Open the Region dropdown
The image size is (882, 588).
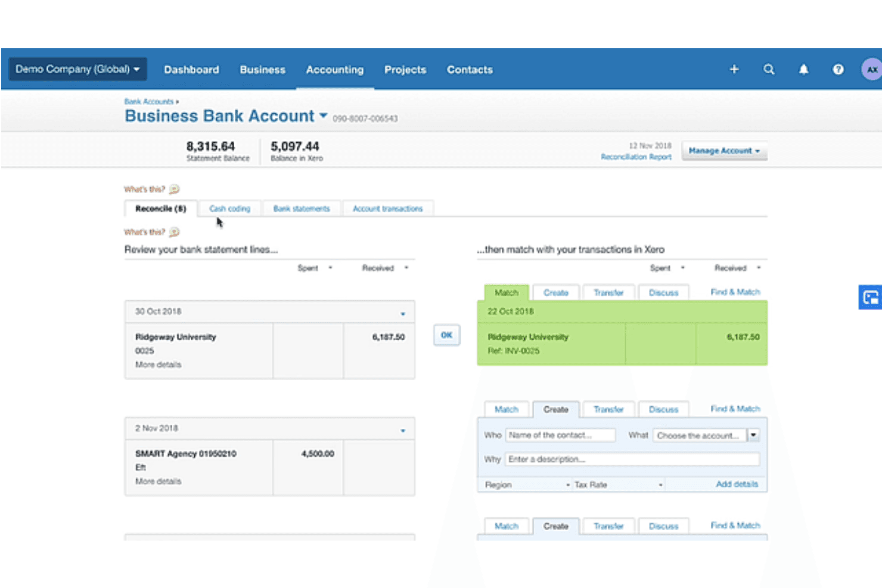click(x=527, y=485)
